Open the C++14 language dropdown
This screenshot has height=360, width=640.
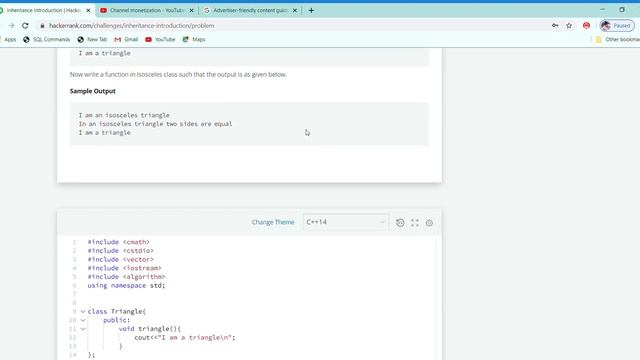[x=345, y=222]
